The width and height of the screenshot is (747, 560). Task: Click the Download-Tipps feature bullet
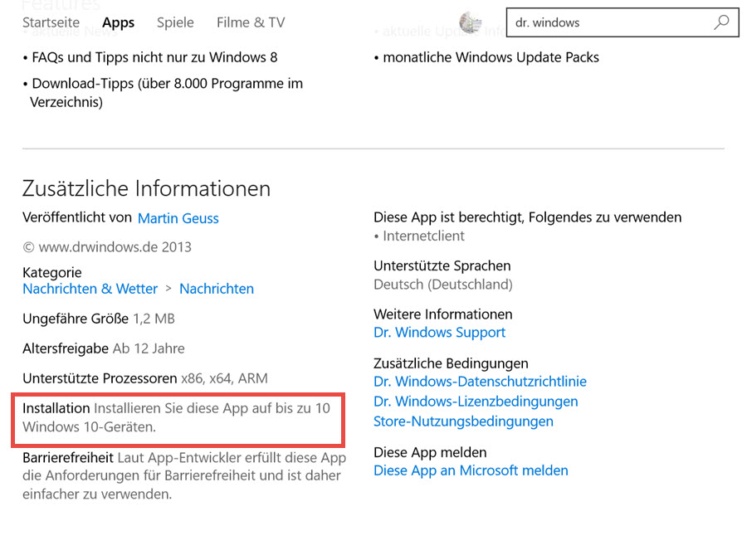163,92
